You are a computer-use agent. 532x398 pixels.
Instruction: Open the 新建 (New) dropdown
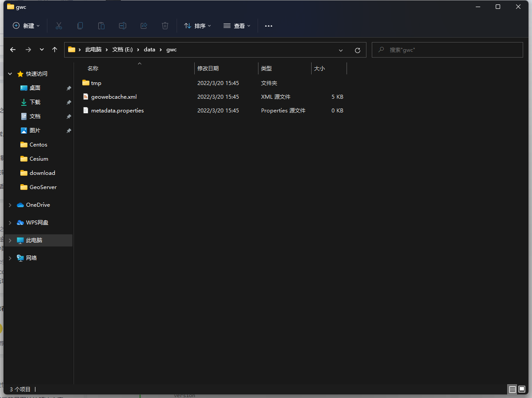click(26, 26)
